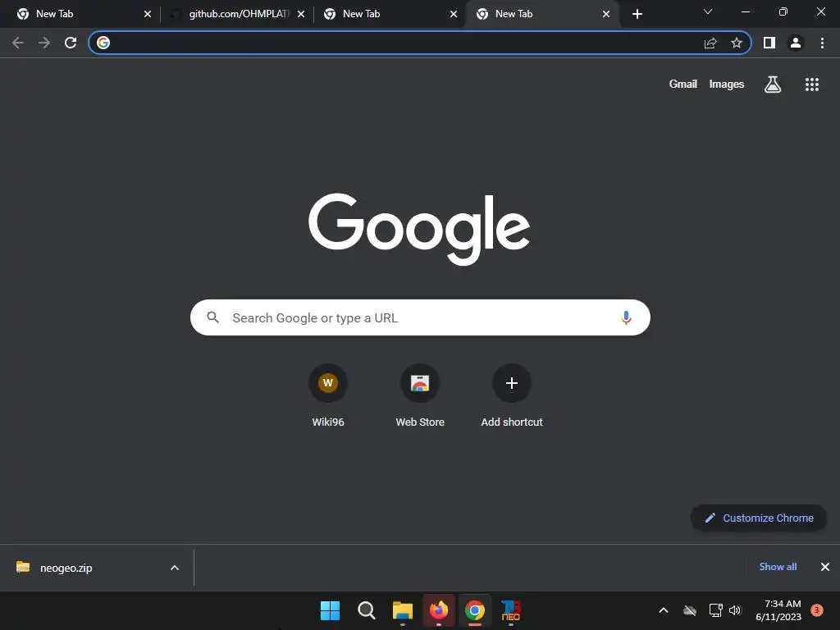
Task: Open the network tray icon
Action: click(715, 610)
